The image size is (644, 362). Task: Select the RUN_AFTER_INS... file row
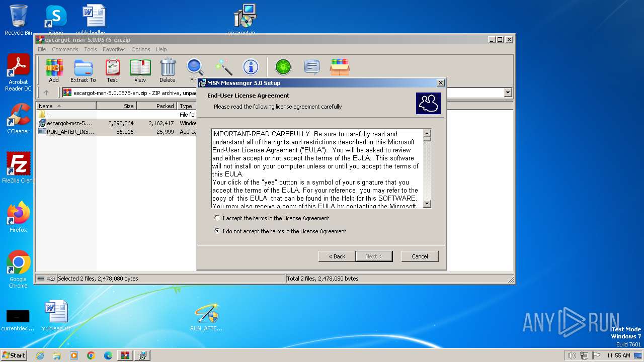(x=117, y=131)
